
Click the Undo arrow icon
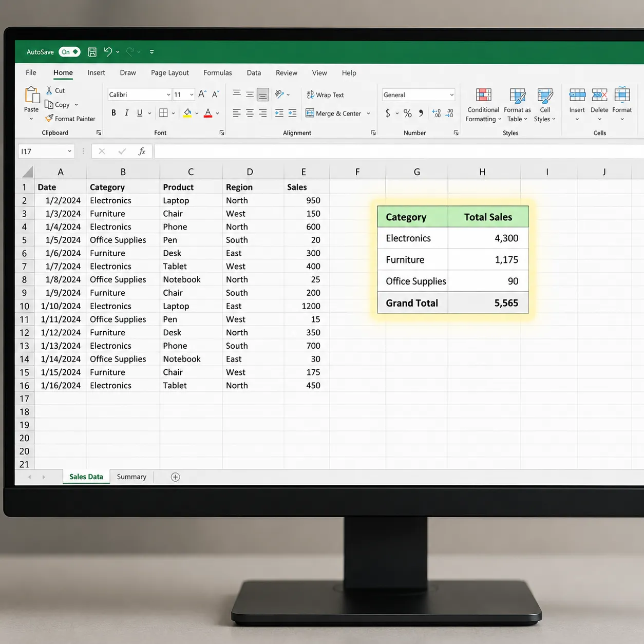108,51
